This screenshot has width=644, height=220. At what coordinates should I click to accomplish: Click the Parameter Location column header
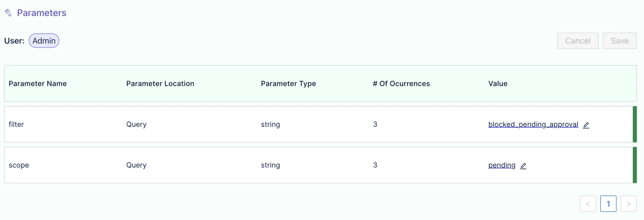pos(160,84)
